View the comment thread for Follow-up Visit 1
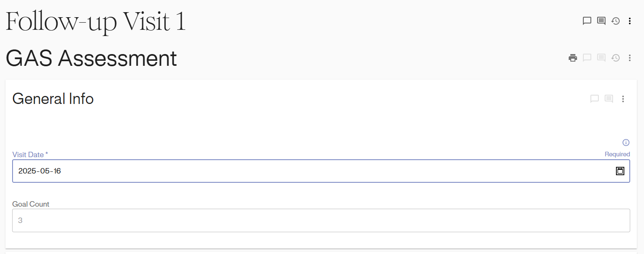 601,21
